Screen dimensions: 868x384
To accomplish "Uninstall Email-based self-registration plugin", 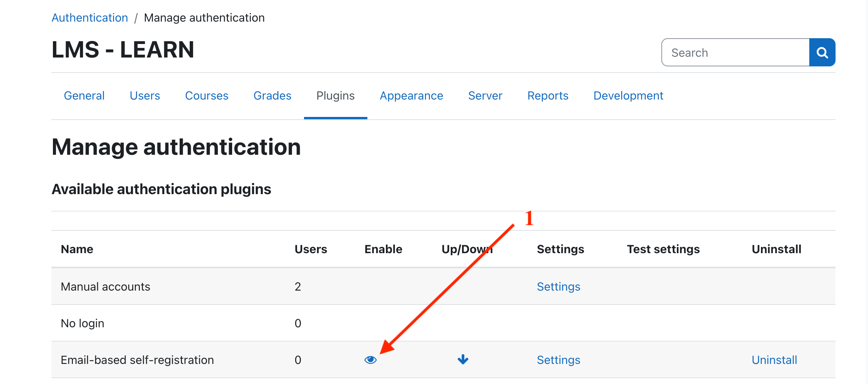I will (x=774, y=360).
